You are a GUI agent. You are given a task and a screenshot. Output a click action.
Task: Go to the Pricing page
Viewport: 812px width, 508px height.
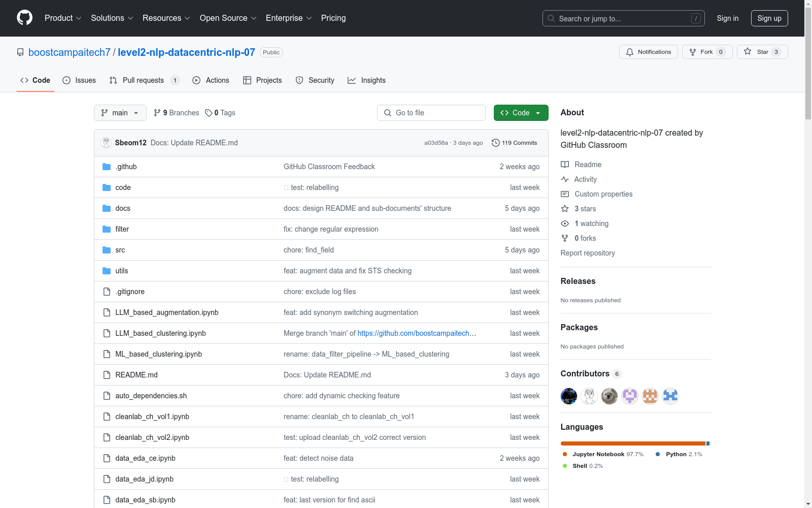point(333,18)
